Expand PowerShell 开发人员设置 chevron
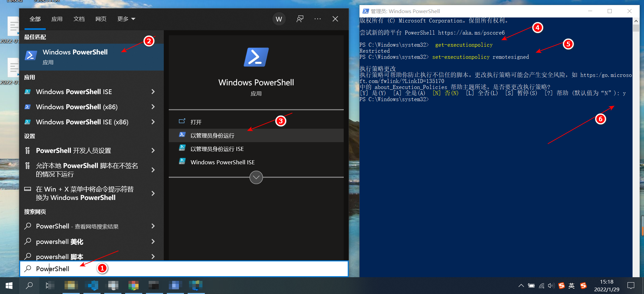 coord(153,151)
